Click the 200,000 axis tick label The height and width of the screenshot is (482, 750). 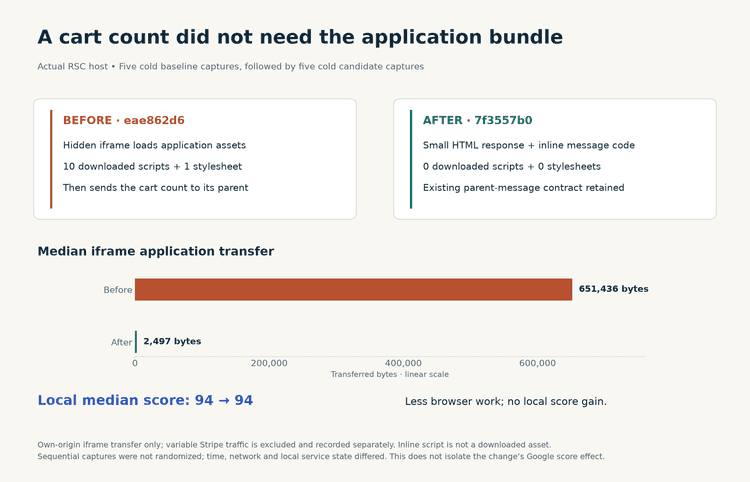click(x=269, y=363)
